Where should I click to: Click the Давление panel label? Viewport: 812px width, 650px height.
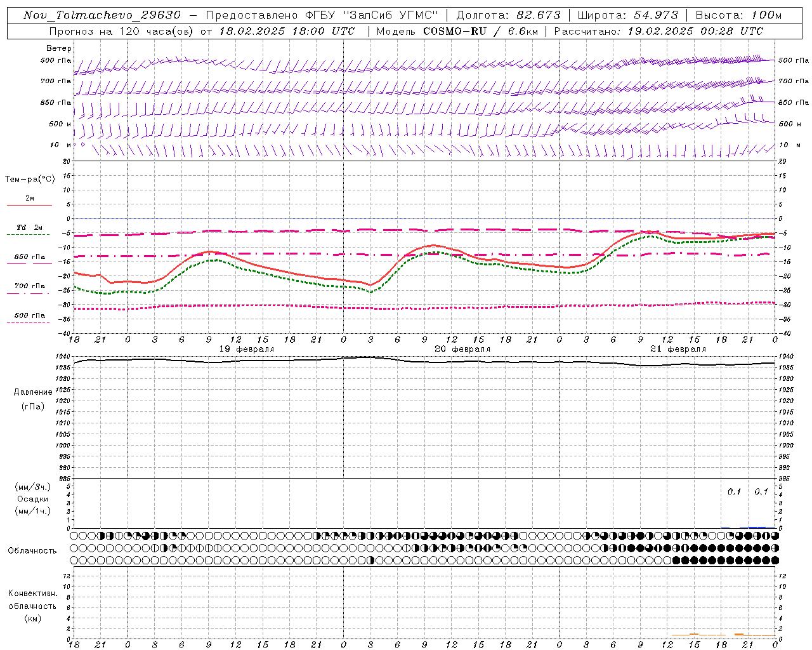[x=33, y=392]
